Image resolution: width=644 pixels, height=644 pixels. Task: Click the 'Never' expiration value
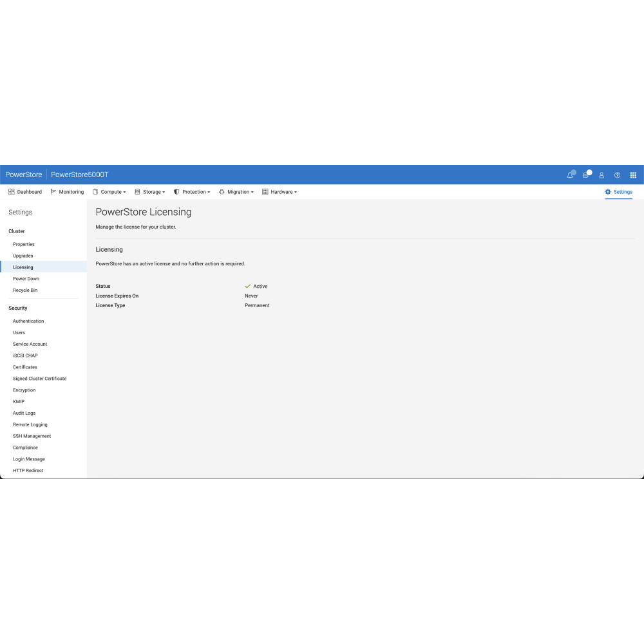click(x=251, y=296)
